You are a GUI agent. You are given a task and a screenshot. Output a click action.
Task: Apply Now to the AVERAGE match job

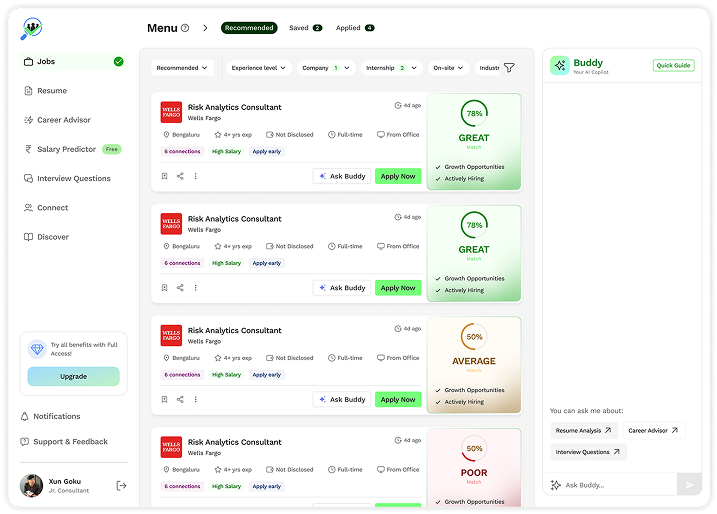click(398, 399)
